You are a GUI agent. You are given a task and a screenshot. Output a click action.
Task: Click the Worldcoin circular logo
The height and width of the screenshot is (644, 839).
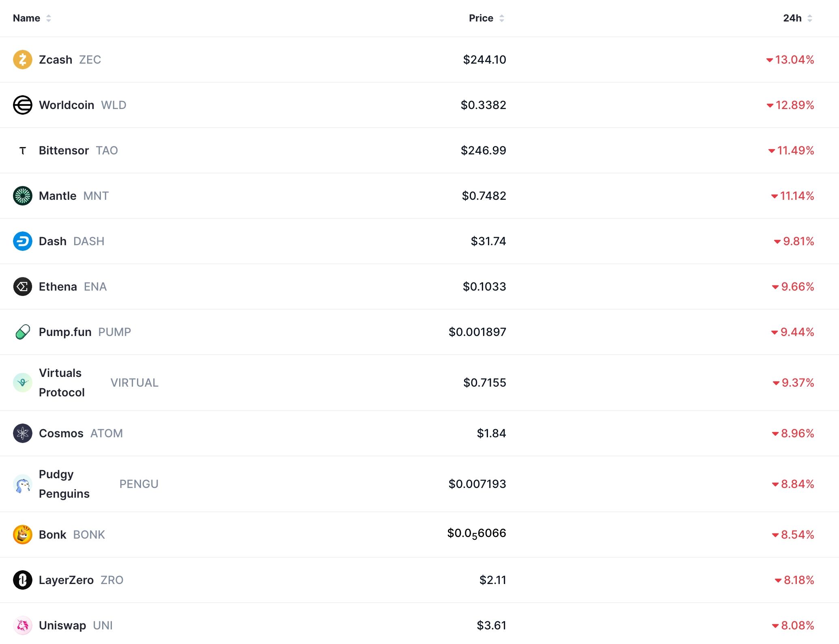click(23, 105)
